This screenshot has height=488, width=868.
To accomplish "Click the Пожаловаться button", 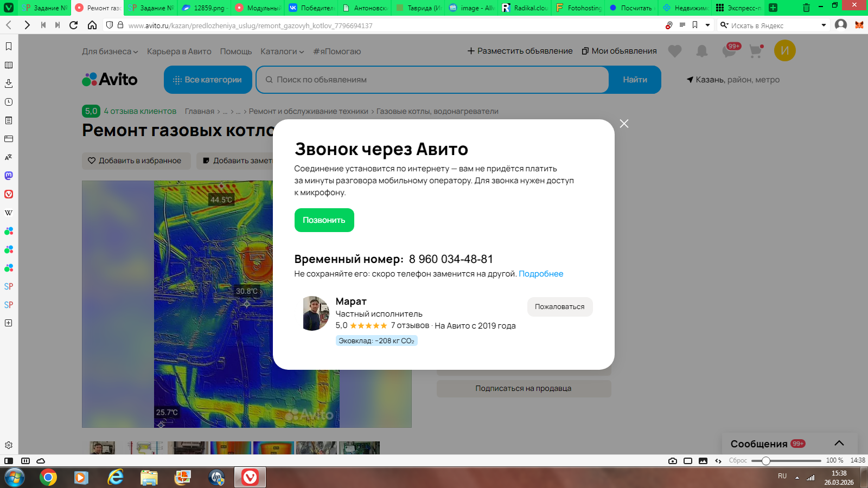I will point(560,307).
